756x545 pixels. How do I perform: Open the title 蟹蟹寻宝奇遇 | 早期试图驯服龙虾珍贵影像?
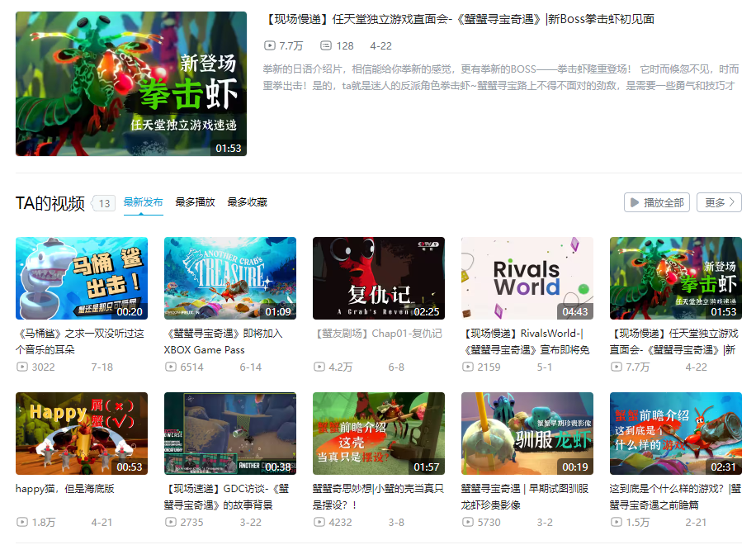point(525,497)
